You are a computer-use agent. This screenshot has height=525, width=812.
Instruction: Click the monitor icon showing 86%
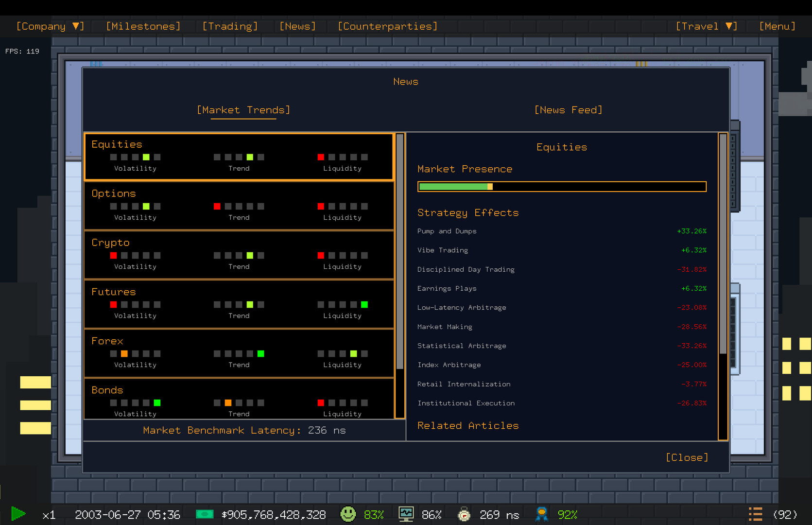click(x=406, y=513)
